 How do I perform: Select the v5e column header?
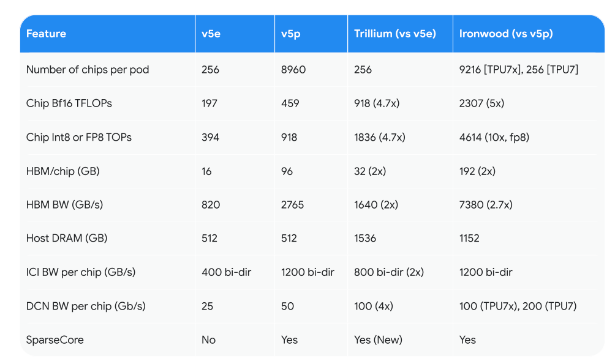(x=211, y=34)
